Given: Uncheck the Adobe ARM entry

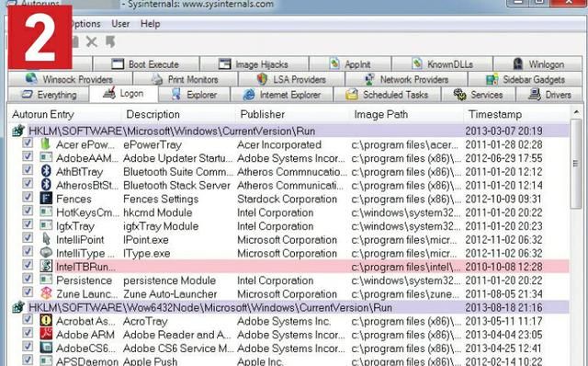Looking at the screenshot, I should click(x=28, y=333).
